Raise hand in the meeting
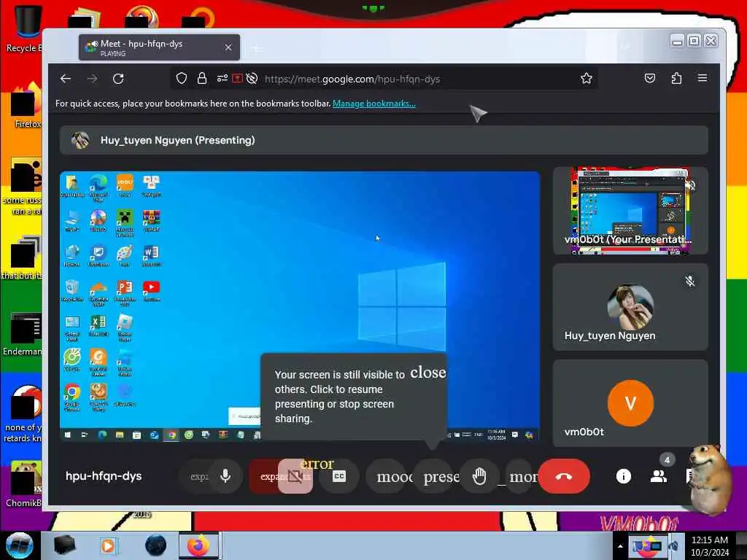The width and height of the screenshot is (747, 560). [480, 475]
